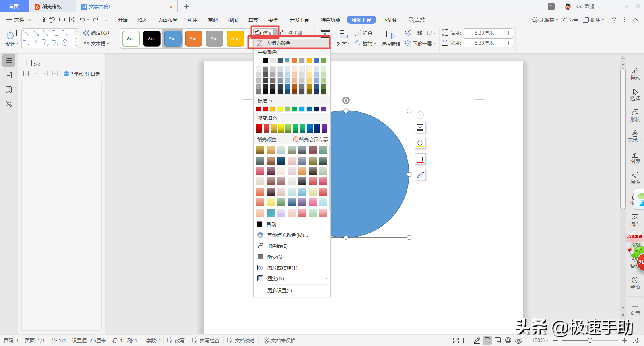644x346 pixels.
Task: Expand the pattern submenu
Action: tap(292, 278)
